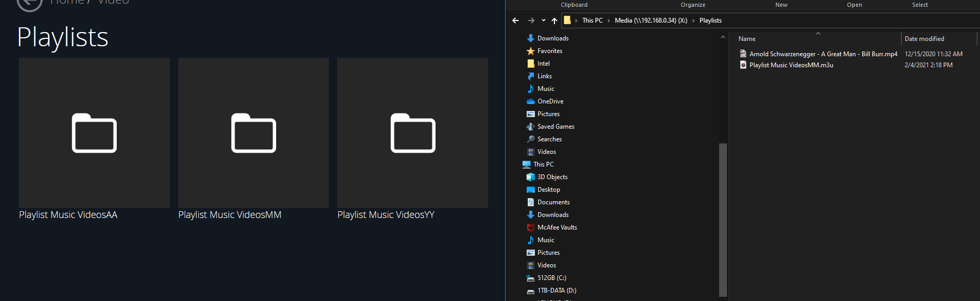980x301 pixels.
Task: Open Playlist Music VideosAA folder tile
Action: [94, 133]
